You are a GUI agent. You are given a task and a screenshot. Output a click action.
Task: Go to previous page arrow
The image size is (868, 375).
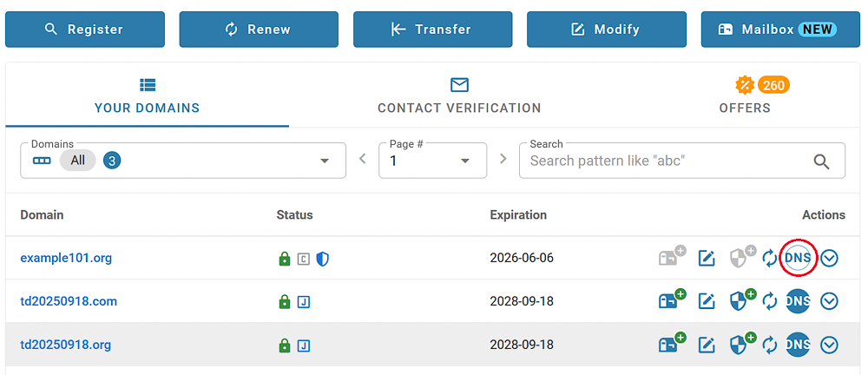363,159
